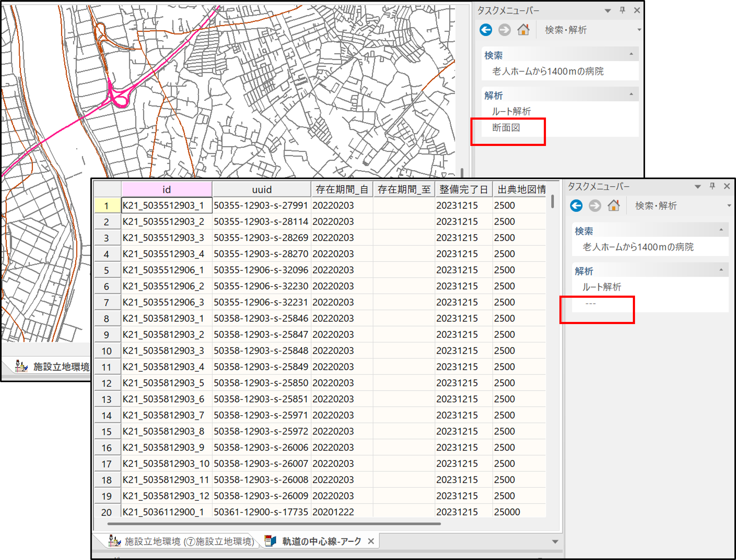Click the home icon in lower task menu bar
736x560 pixels.
614,206
